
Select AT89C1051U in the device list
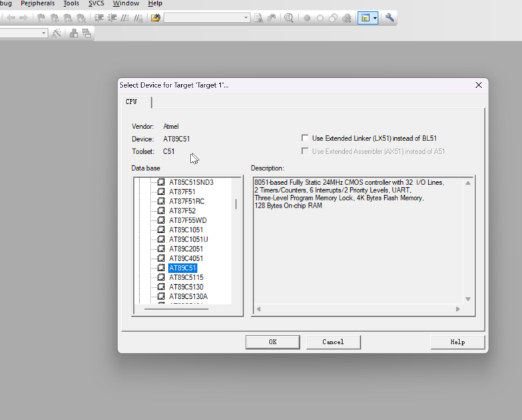[188, 240]
